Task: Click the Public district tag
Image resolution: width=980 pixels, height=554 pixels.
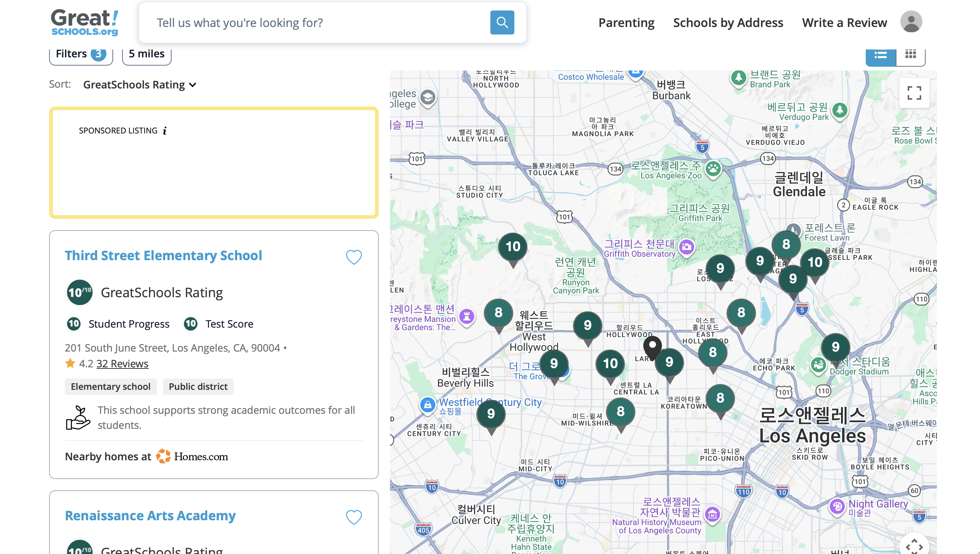Action: coord(198,386)
